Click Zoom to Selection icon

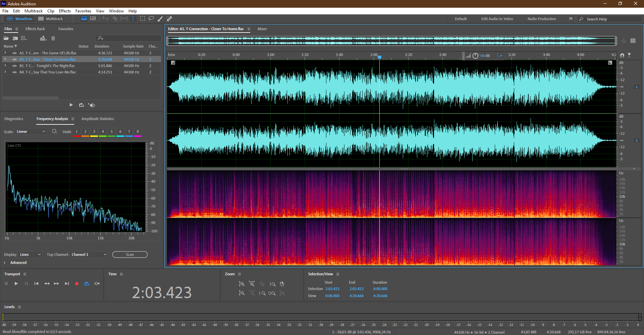pos(272,293)
